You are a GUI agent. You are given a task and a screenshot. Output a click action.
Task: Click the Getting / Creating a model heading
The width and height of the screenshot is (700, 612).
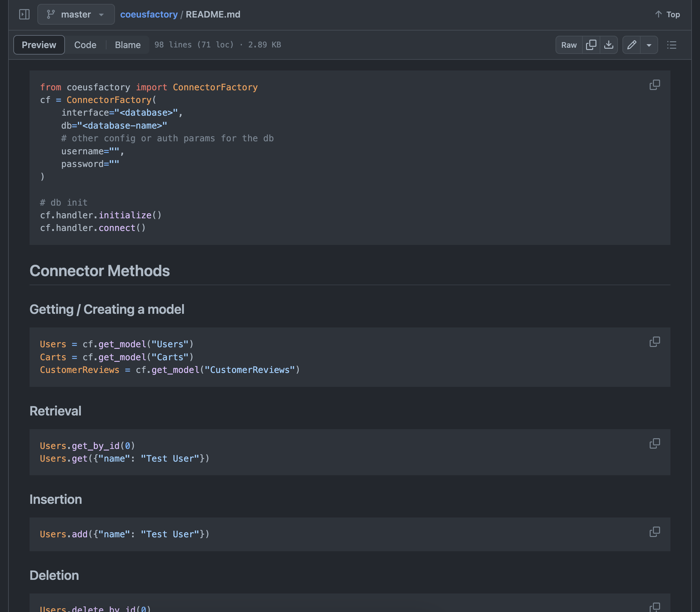(x=107, y=309)
